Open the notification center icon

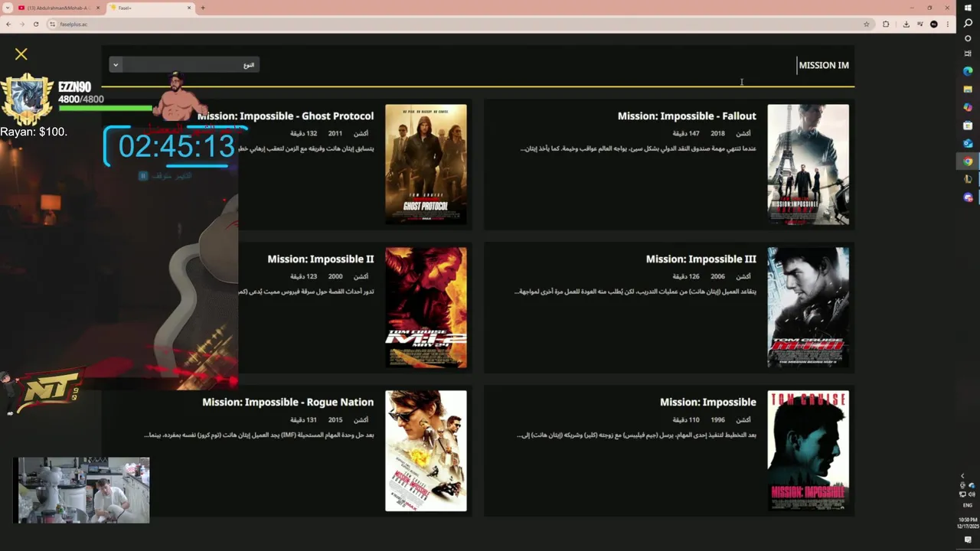click(968, 540)
